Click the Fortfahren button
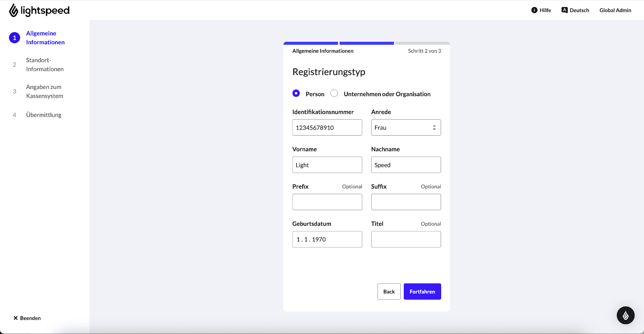The height and width of the screenshot is (334, 644). (422, 292)
